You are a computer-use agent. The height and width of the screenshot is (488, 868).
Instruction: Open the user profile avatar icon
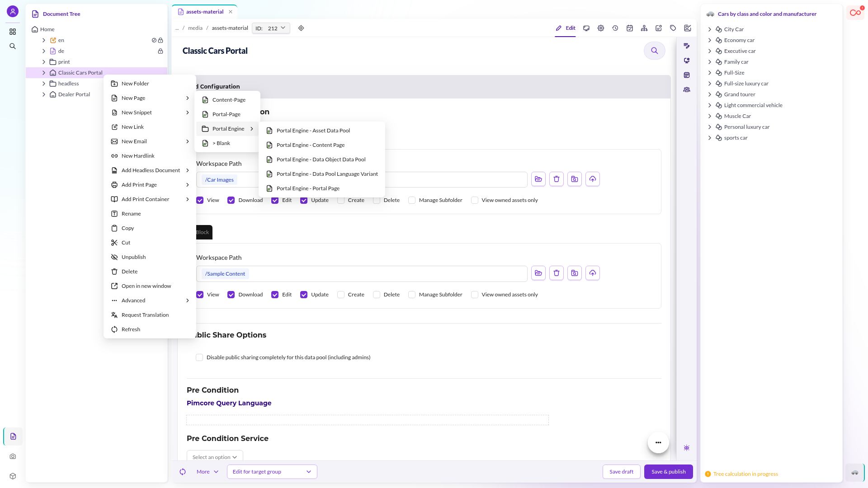[x=13, y=11]
